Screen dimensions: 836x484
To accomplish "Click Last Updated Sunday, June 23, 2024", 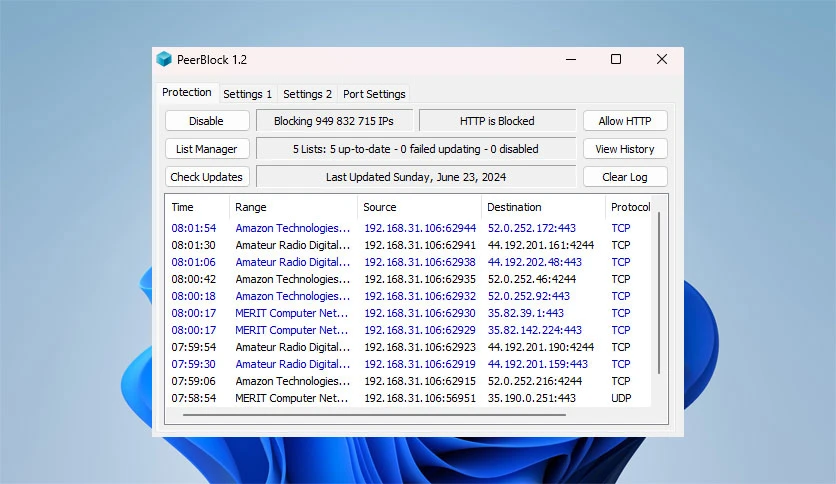I will point(416,177).
